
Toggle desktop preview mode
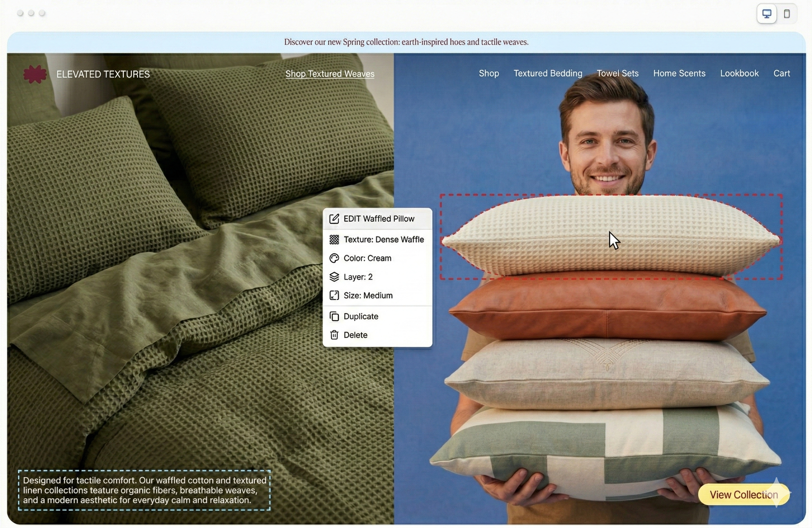pos(766,14)
